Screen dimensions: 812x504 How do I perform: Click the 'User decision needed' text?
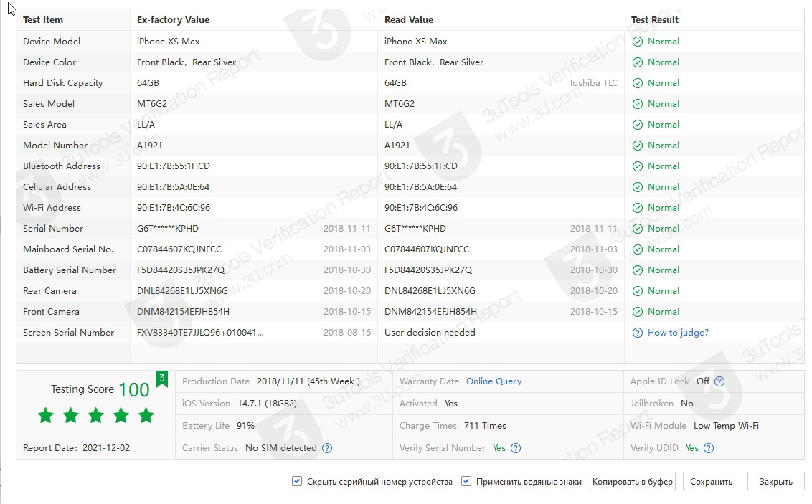[x=430, y=333]
